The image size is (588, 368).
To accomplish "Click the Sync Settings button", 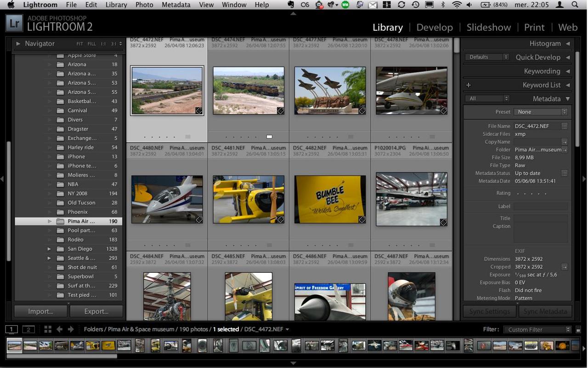I will [490, 311].
